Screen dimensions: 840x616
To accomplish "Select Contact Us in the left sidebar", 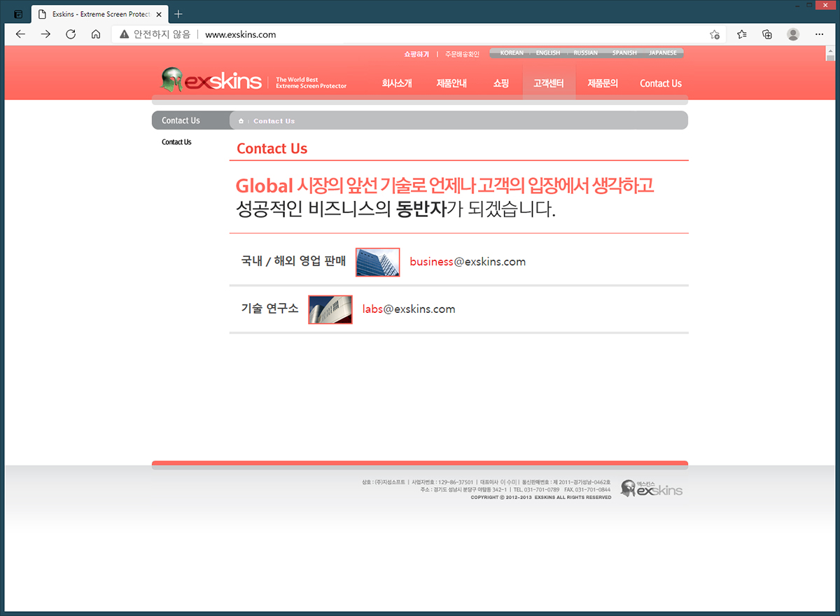I will click(176, 142).
